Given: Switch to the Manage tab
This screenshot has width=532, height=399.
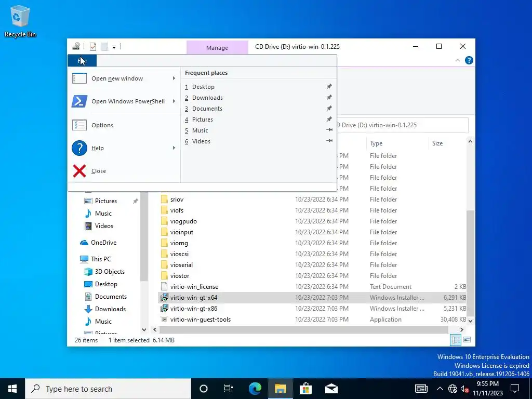Looking at the screenshot, I should pyautogui.click(x=217, y=48).
